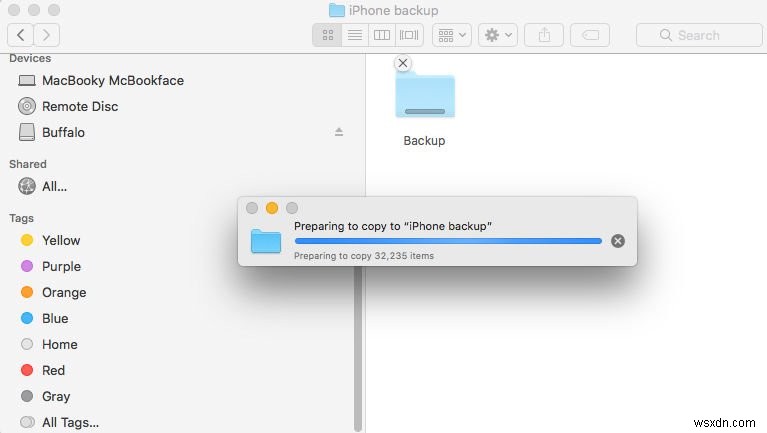Open the item arrangement dropdown
Viewport: 767px width, 433px height.
tap(451, 35)
